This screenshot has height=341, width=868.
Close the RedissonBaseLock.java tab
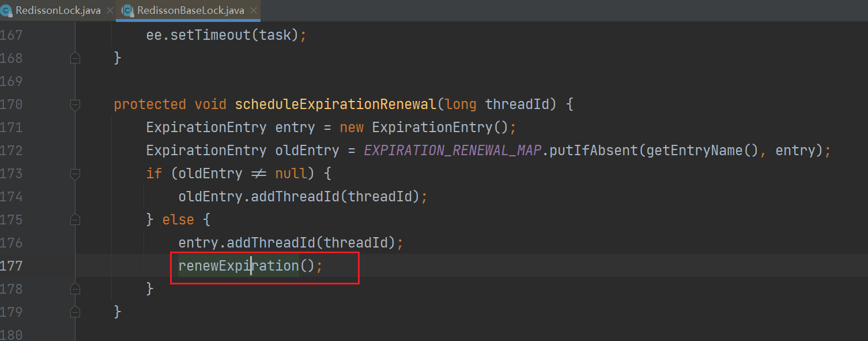point(252,11)
